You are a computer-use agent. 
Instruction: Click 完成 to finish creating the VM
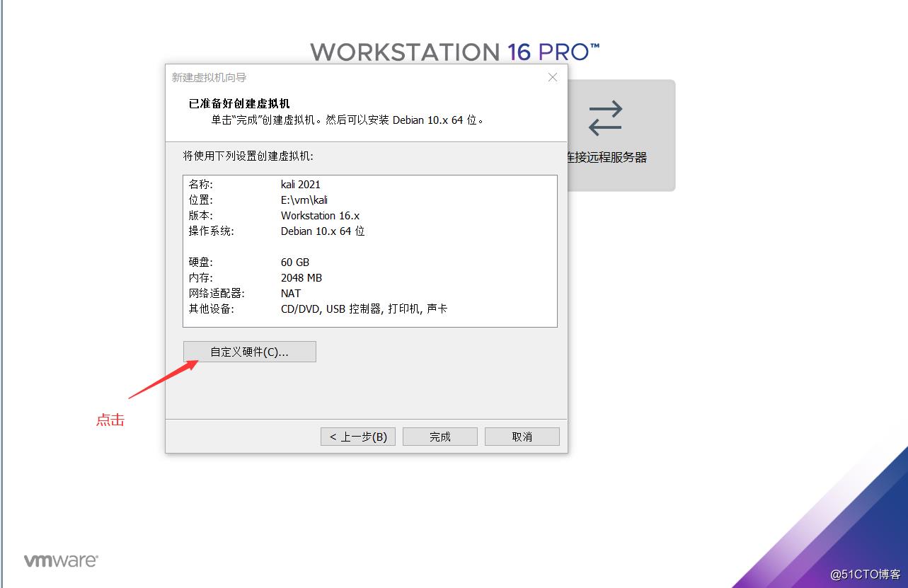pos(439,437)
